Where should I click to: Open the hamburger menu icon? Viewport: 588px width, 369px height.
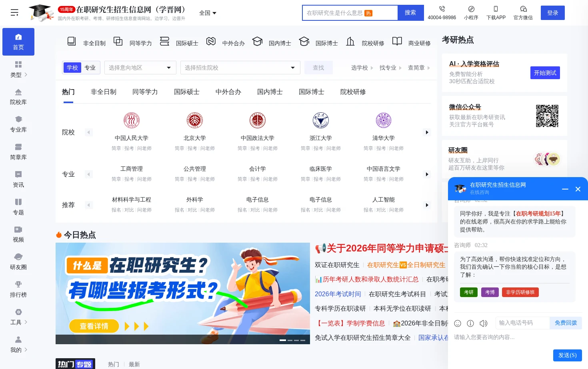pyautogui.click(x=14, y=13)
